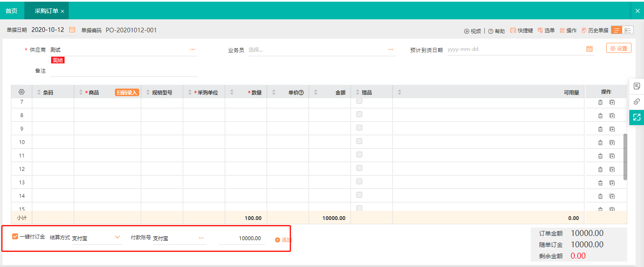Screen dimensions: 644x267
Task: Copy row 9 with the duplicate icon
Action: [612, 129]
